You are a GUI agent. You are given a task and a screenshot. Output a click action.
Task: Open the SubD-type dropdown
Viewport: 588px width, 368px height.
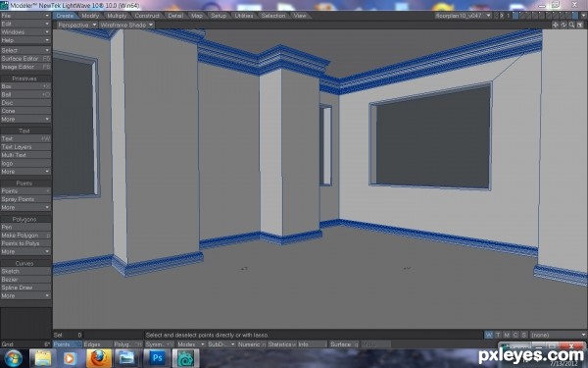[x=221, y=344]
